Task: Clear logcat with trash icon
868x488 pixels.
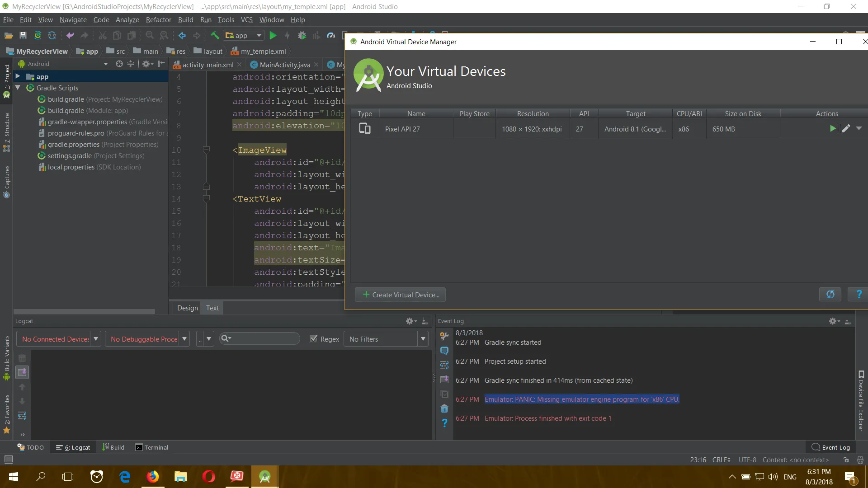Action: [x=22, y=358]
